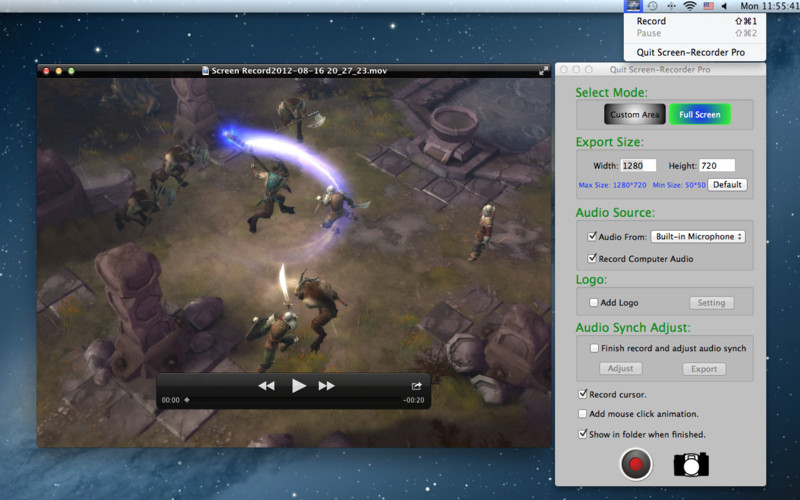Enter full screen via QuickTime title bar arrows
Viewport: 800px width, 500px height.
(543, 71)
